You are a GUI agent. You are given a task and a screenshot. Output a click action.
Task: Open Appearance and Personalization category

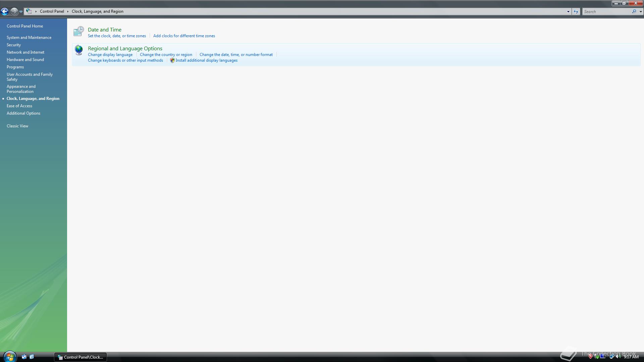pyautogui.click(x=21, y=89)
